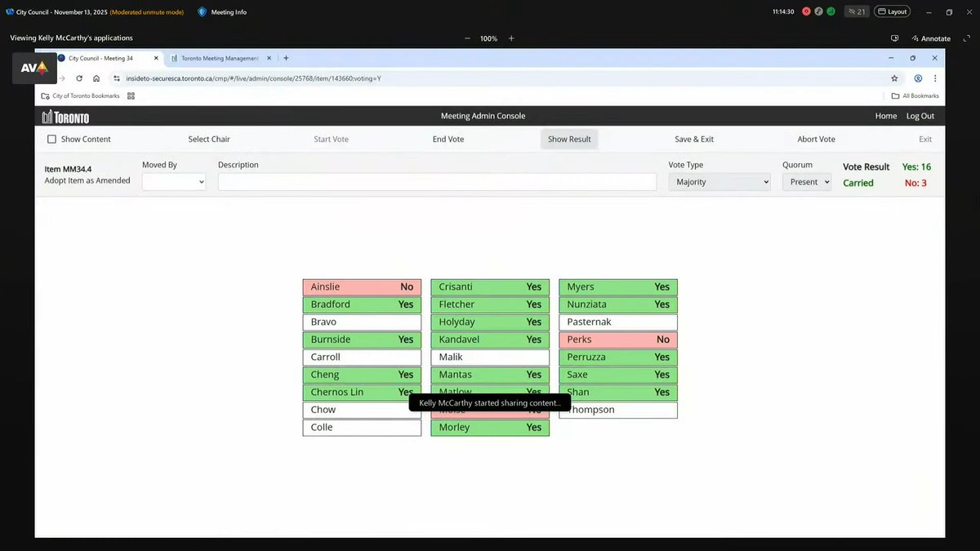Click the blank Pasternak vote cell
The width and height of the screenshot is (980, 551).
tap(618, 322)
